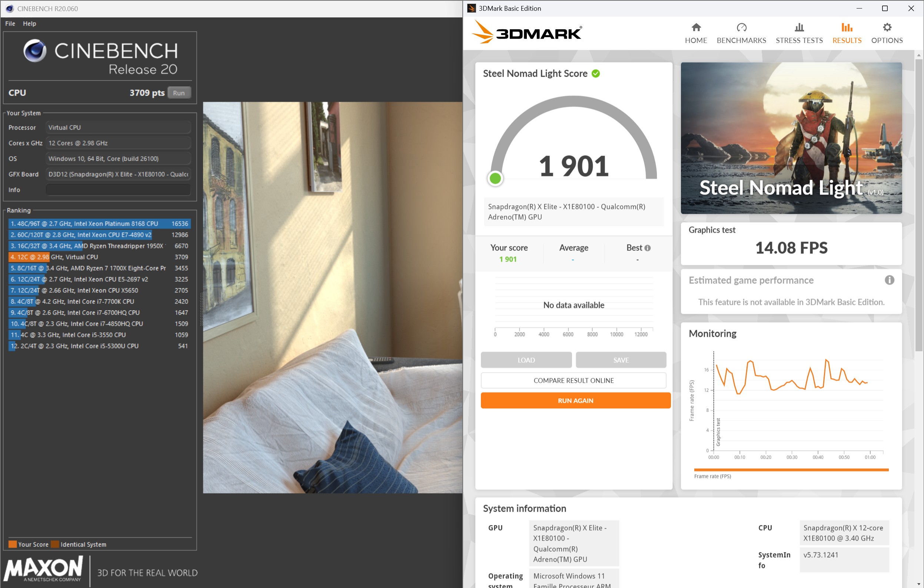Click the info icon next to Best
This screenshot has width=924, height=588.
pyautogui.click(x=647, y=248)
